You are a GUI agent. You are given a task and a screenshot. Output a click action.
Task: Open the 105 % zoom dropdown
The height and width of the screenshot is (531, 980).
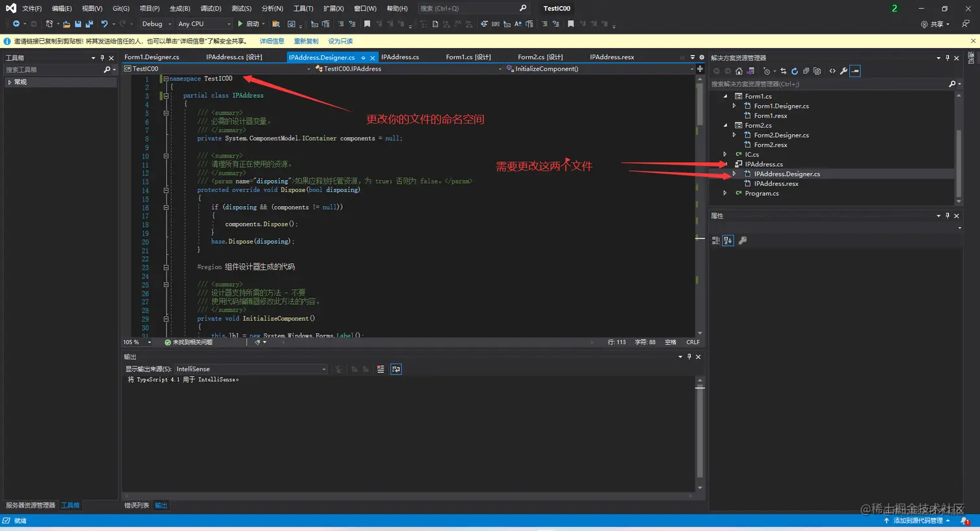pos(137,342)
